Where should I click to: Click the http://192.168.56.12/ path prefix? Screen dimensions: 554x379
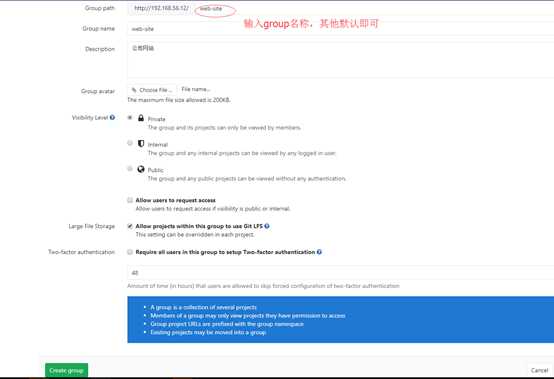click(161, 8)
